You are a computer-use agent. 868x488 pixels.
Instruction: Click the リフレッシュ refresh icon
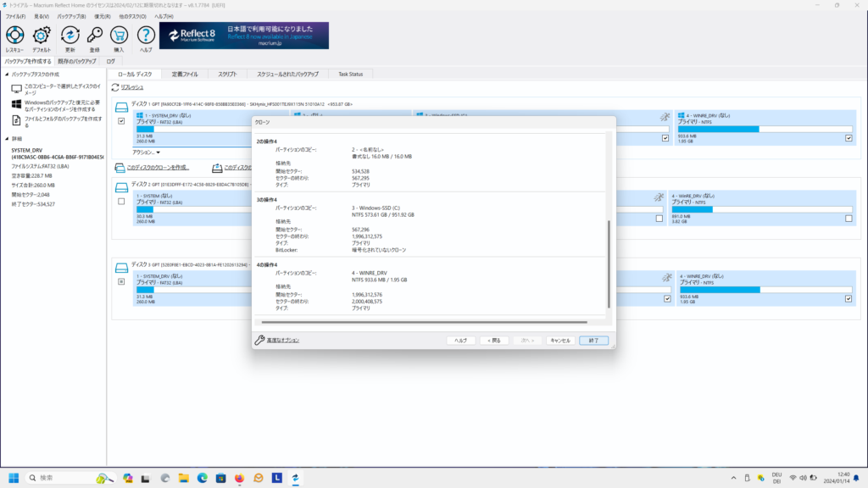(x=114, y=87)
